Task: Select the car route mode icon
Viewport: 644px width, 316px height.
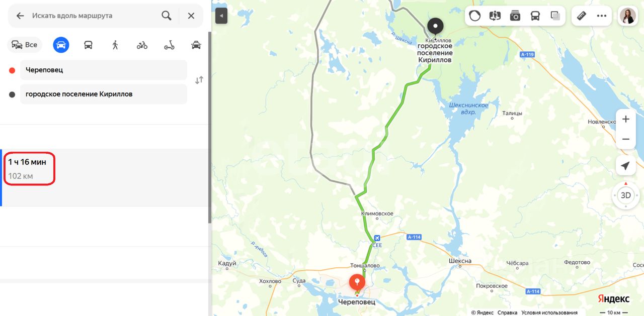Action: (61, 45)
